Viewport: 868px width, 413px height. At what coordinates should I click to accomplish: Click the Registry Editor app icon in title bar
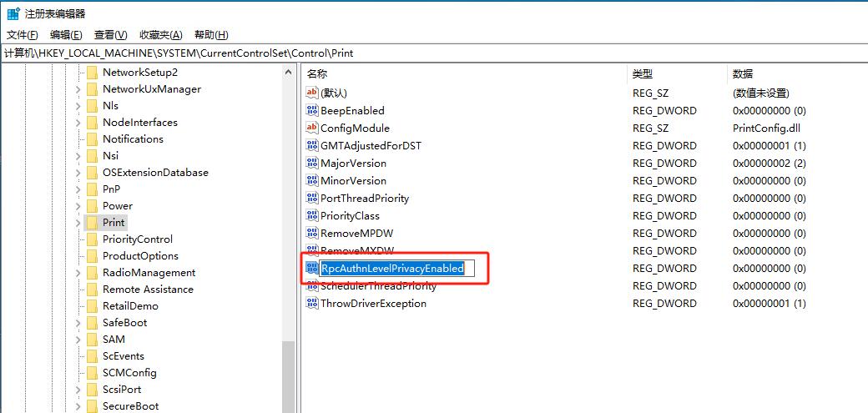(13, 13)
